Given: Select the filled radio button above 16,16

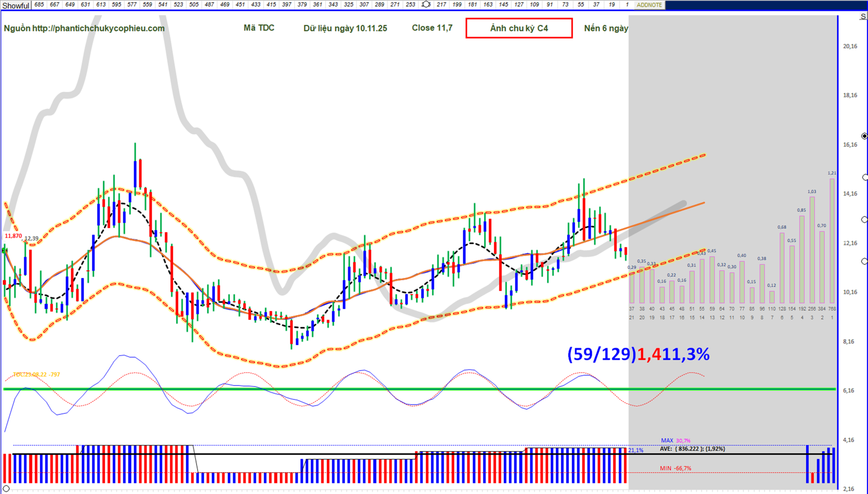Looking at the screenshot, I should tap(864, 136).
